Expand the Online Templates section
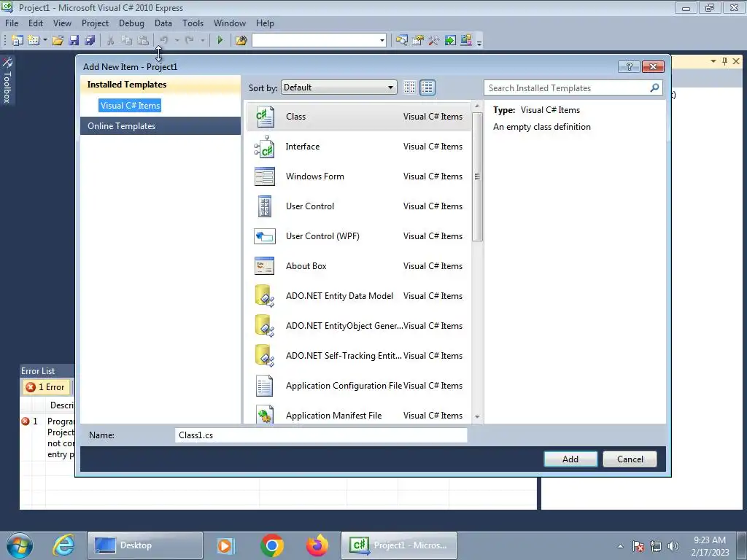Image resolution: width=747 pixels, height=560 pixels. click(x=160, y=126)
